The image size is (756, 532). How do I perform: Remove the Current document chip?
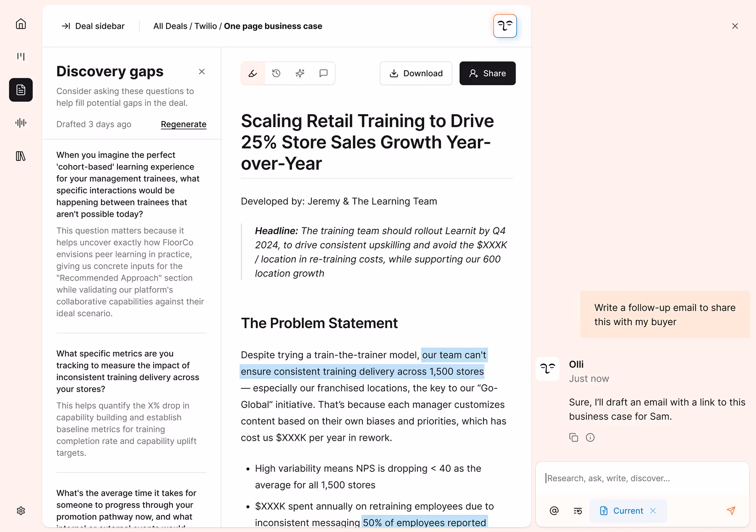(x=653, y=511)
